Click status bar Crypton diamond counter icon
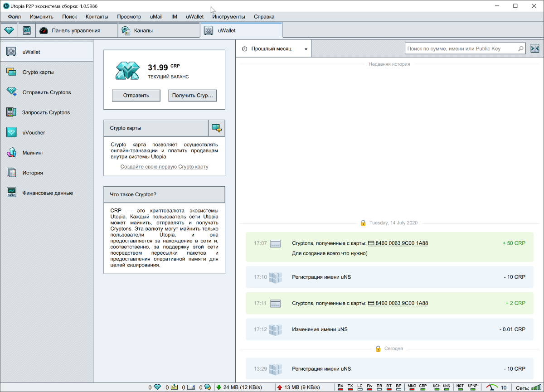This screenshot has width=544, height=392. tap(158, 387)
